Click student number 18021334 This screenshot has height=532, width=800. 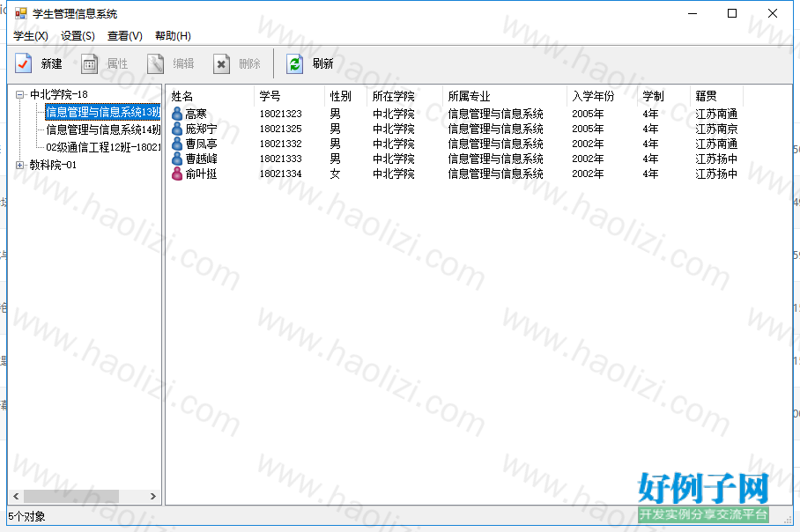[x=280, y=174]
